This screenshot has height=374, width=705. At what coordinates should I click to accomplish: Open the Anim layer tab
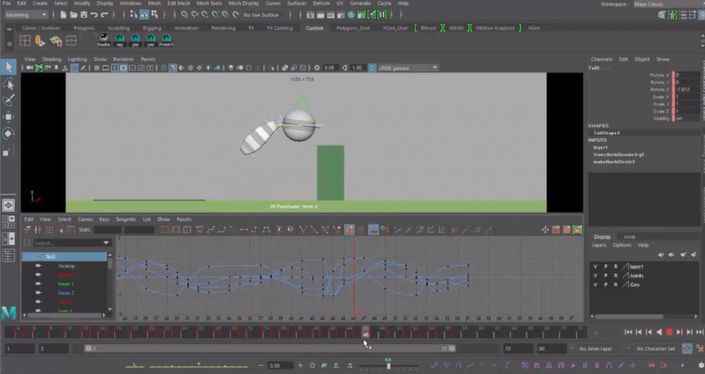pyautogui.click(x=629, y=237)
